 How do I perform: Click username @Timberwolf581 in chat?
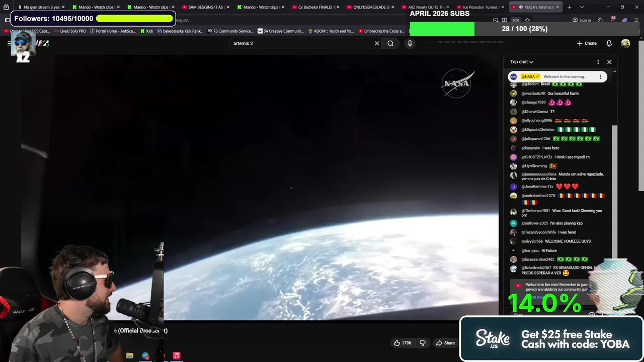[x=535, y=211]
